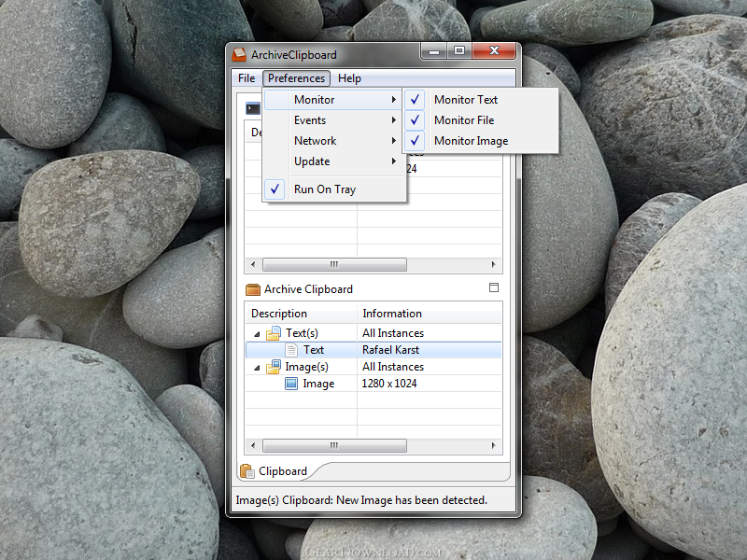Image resolution: width=747 pixels, height=560 pixels.
Task: Click the Description column header in archive list
Action: tap(301, 314)
